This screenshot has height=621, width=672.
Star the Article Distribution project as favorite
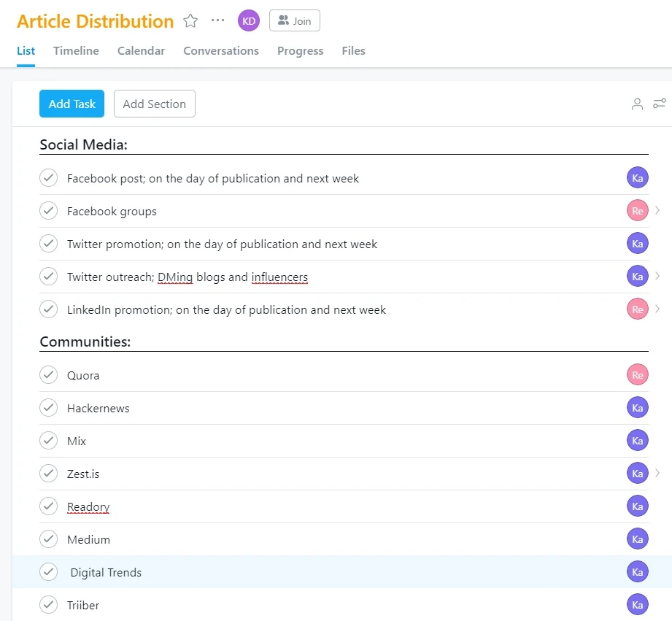pyautogui.click(x=190, y=21)
